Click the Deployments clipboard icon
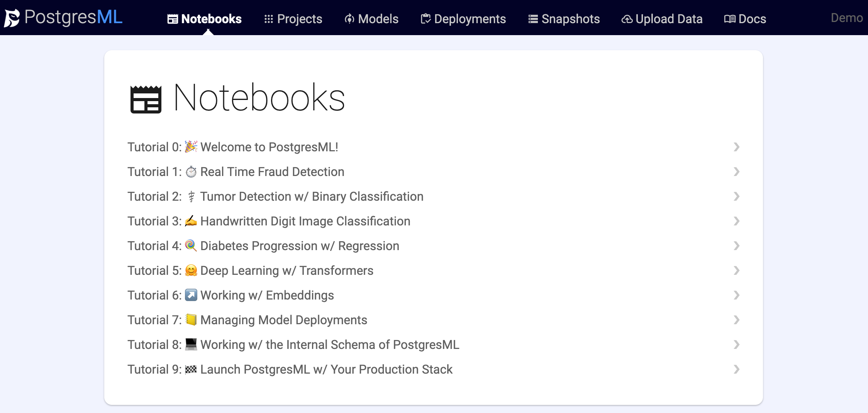This screenshot has width=868, height=413. [426, 19]
